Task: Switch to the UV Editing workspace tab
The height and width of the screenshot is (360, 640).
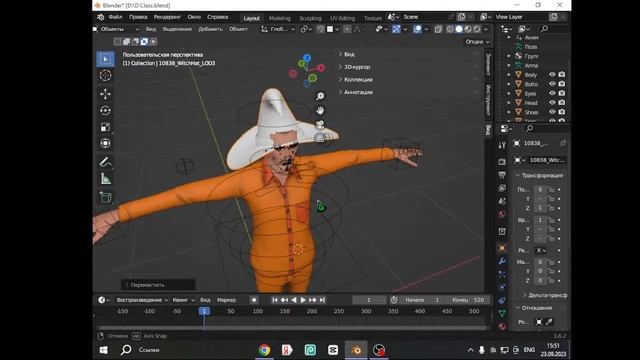Action: 342,18
